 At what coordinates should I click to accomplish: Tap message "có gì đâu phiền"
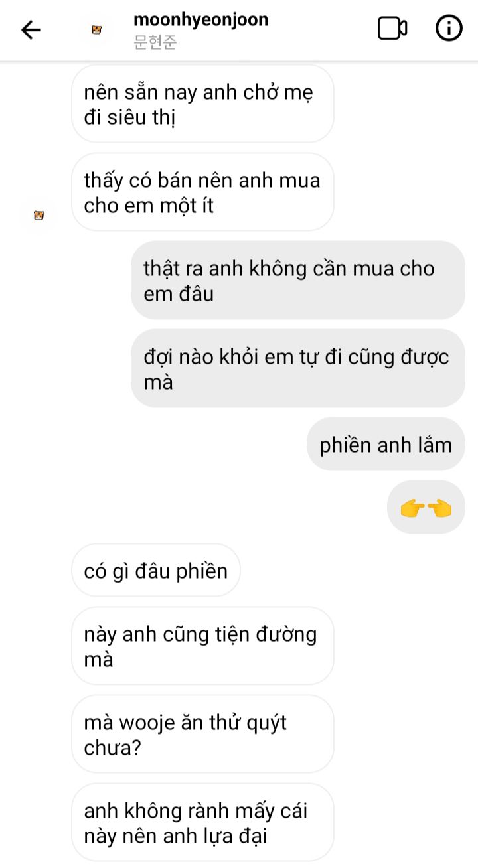pyautogui.click(x=156, y=571)
